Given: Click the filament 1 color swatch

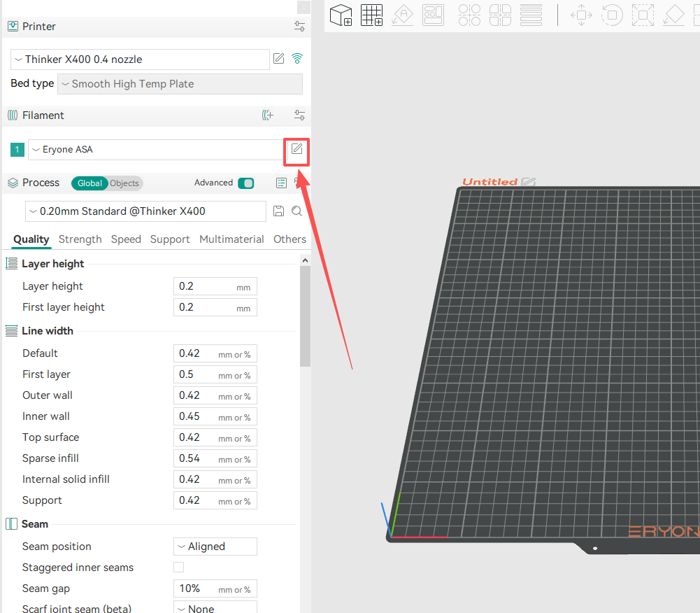Looking at the screenshot, I should tap(17, 150).
